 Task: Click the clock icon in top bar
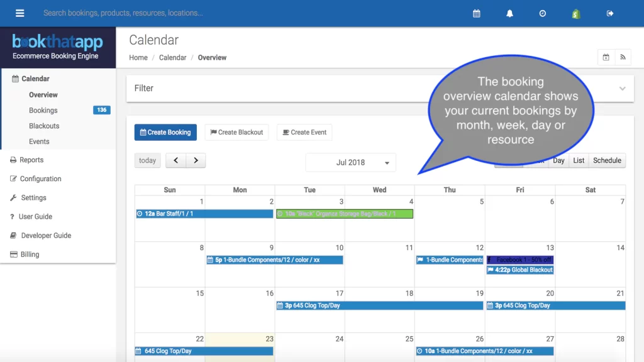tap(543, 14)
